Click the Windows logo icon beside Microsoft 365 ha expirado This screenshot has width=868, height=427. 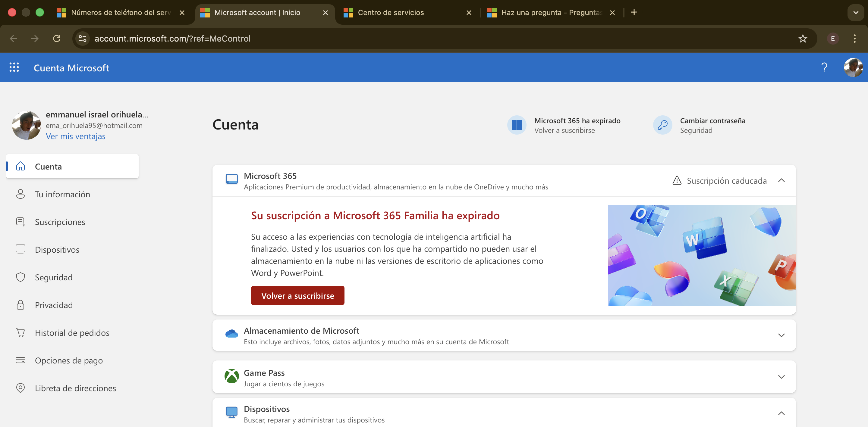tap(517, 125)
